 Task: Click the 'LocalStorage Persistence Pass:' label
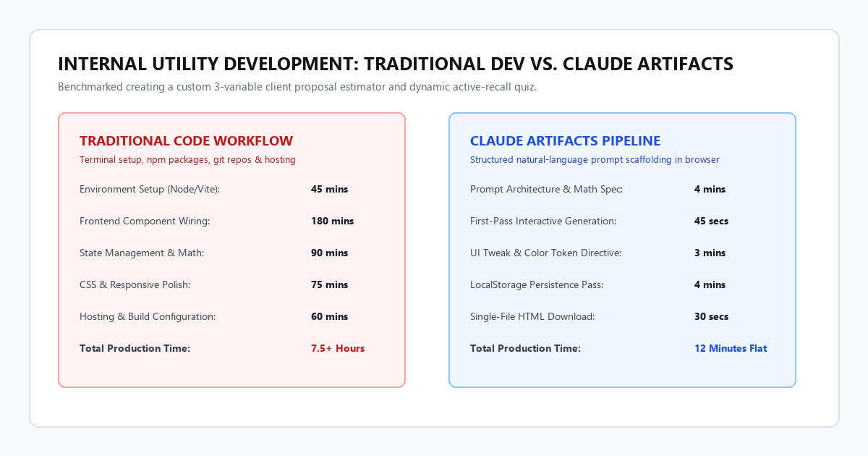click(x=537, y=284)
